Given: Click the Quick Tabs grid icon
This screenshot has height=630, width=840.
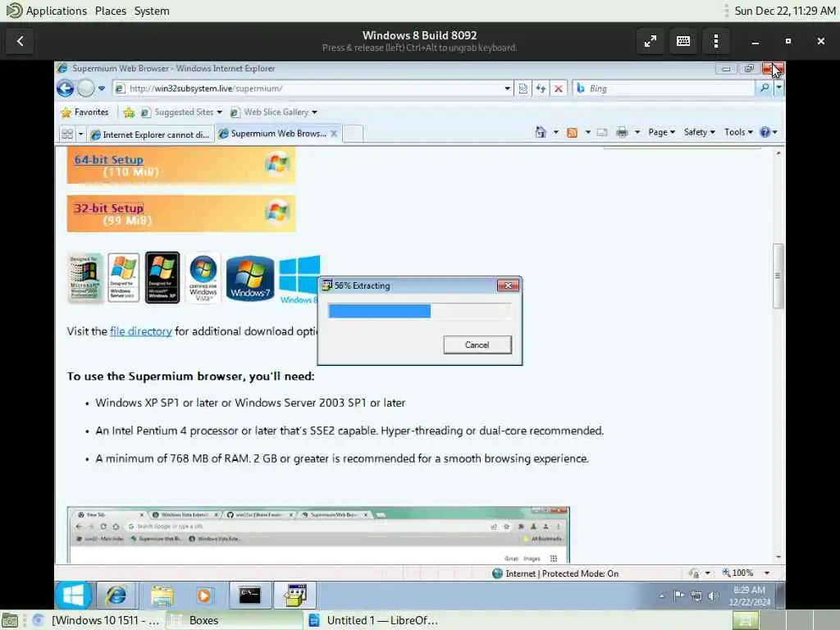Looking at the screenshot, I should tap(67, 134).
